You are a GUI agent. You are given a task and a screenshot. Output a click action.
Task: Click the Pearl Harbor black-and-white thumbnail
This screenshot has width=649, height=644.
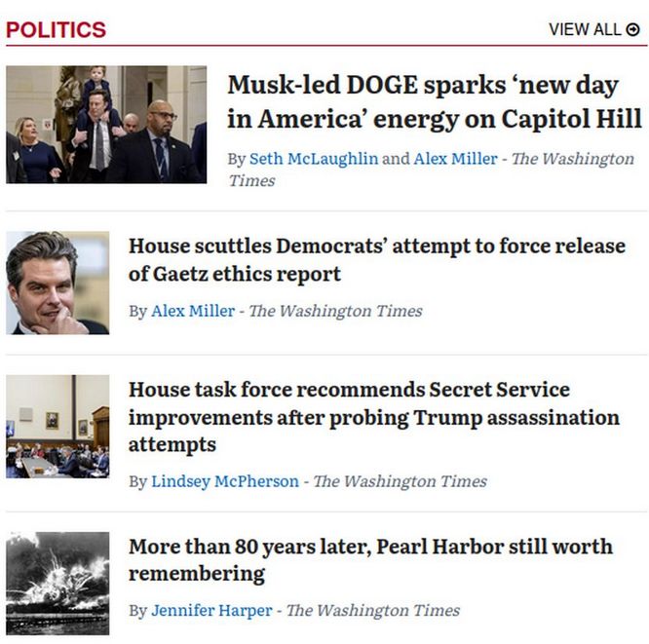coord(57,583)
